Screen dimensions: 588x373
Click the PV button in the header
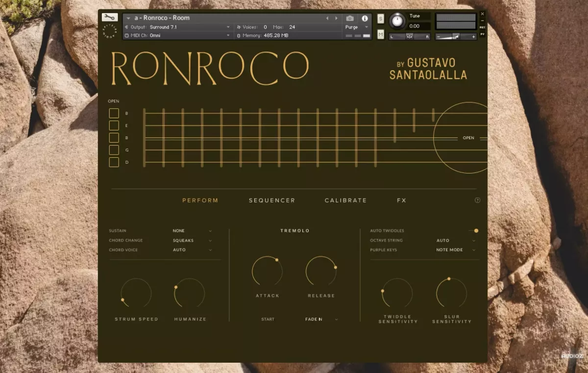[x=482, y=34]
